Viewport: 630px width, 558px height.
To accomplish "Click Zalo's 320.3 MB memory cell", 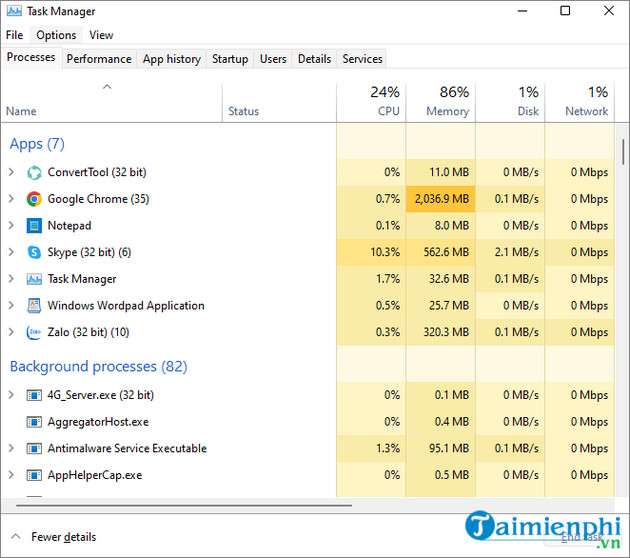I will (x=440, y=332).
